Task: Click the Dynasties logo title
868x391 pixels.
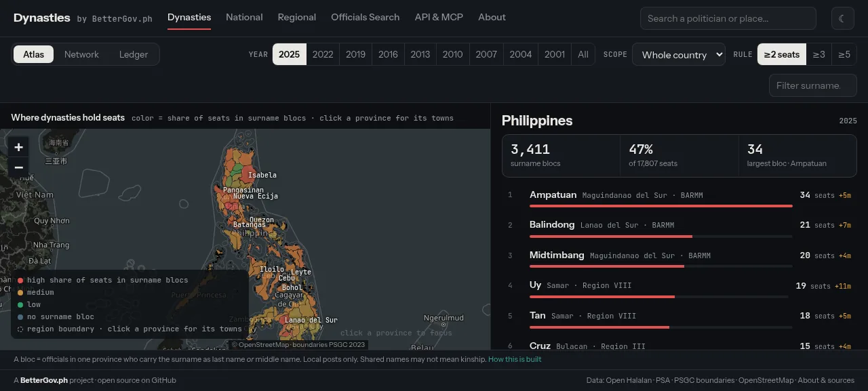Action: 41,18
